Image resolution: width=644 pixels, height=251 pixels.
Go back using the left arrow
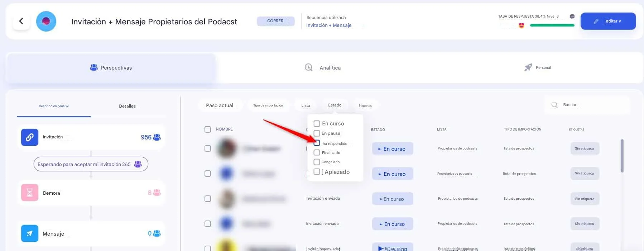(x=21, y=21)
